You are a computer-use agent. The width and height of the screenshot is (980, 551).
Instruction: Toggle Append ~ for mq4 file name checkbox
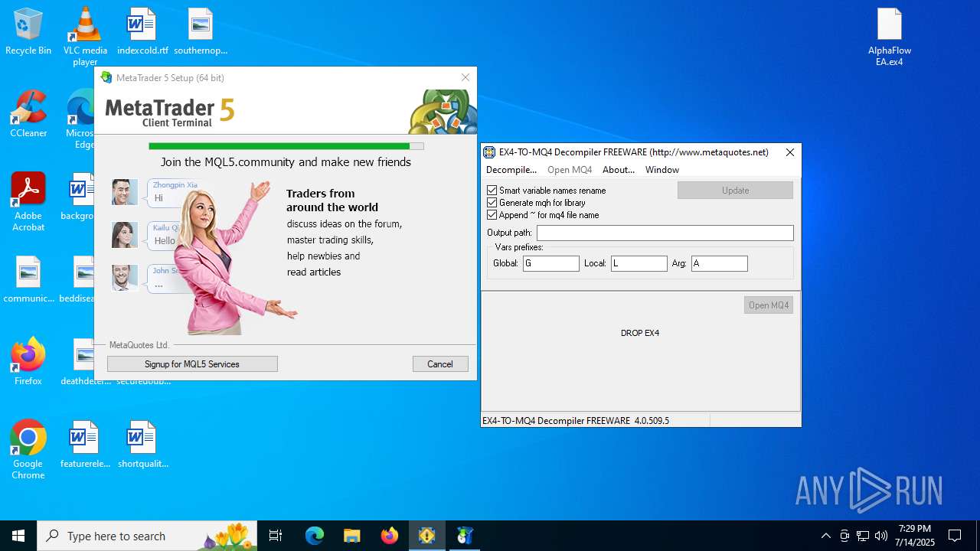[492, 214]
